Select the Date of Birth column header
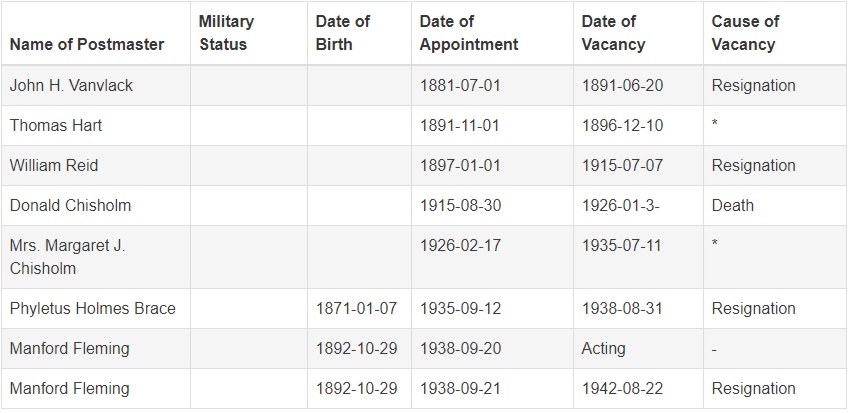 click(343, 33)
